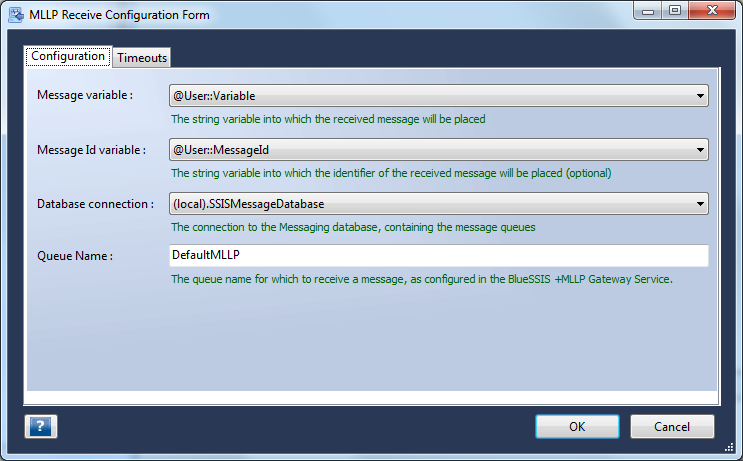Click the resize grip at window corner

tap(729, 447)
